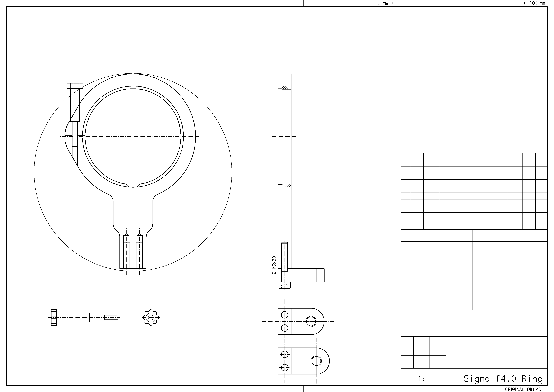This screenshot has height=392, width=554.
Task: Click the '1:1' scale box
Action: (x=423, y=379)
